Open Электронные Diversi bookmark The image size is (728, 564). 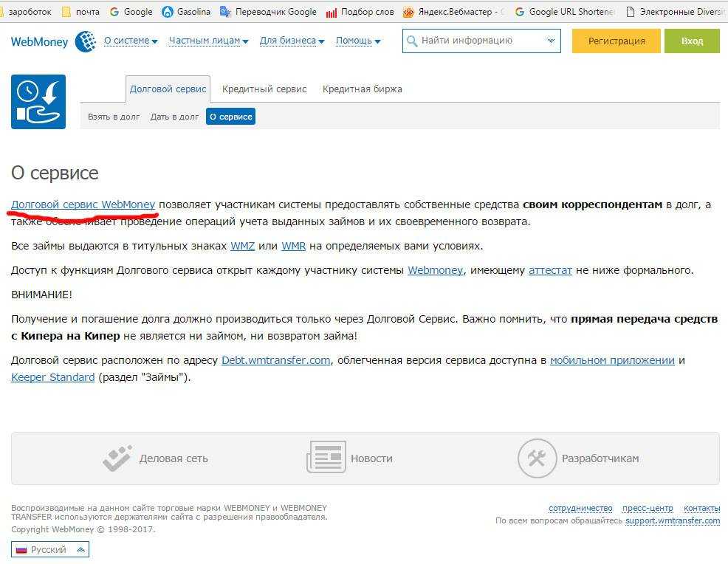click(x=676, y=12)
